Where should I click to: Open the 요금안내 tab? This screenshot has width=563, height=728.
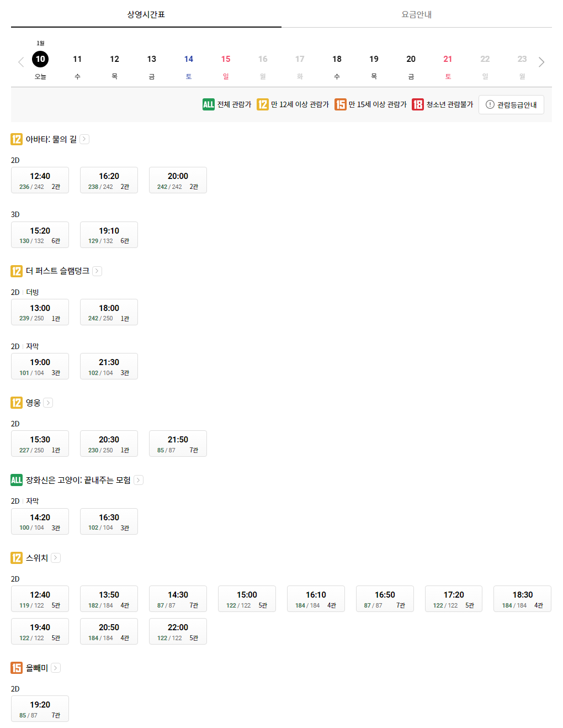pos(417,14)
